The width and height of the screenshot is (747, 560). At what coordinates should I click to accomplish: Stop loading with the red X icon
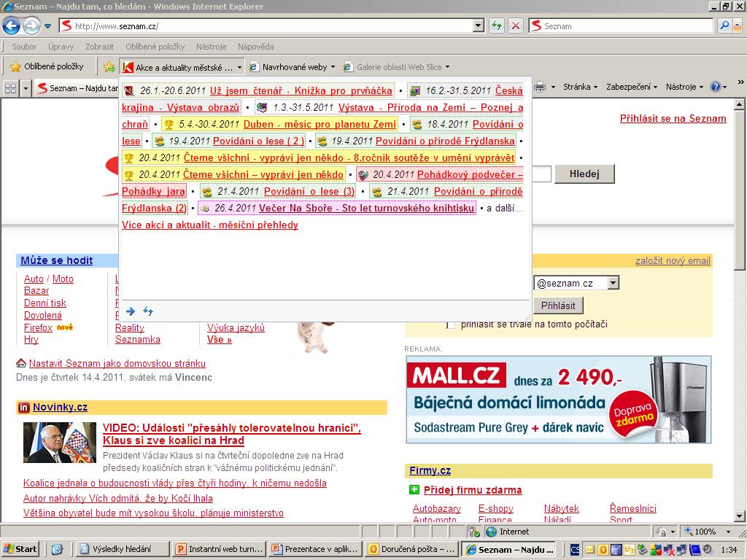[516, 26]
